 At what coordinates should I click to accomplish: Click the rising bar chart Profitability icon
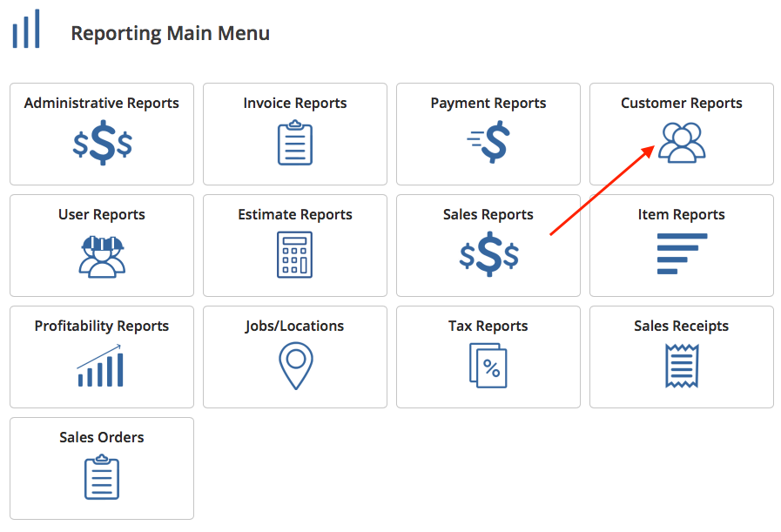tap(100, 366)
